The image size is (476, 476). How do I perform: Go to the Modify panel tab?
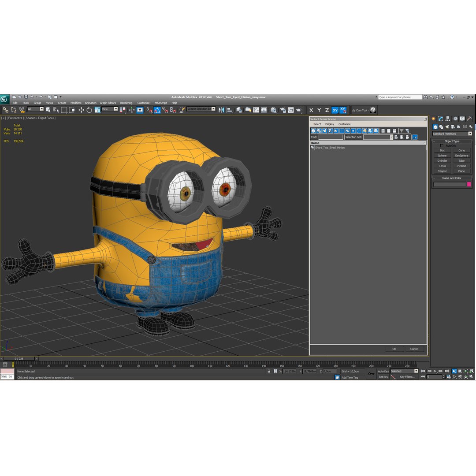click(x=440, y=119)
